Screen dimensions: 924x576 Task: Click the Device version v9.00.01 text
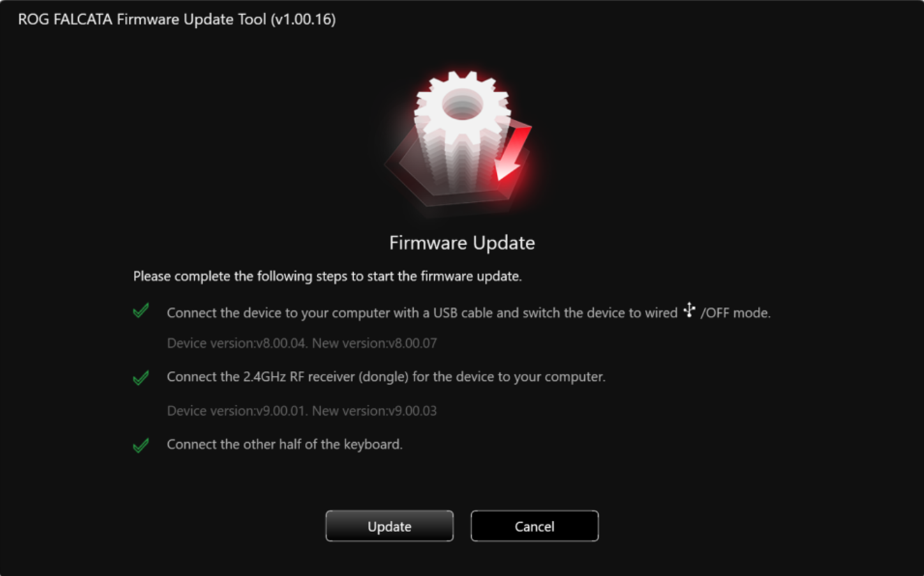(237, 411)
